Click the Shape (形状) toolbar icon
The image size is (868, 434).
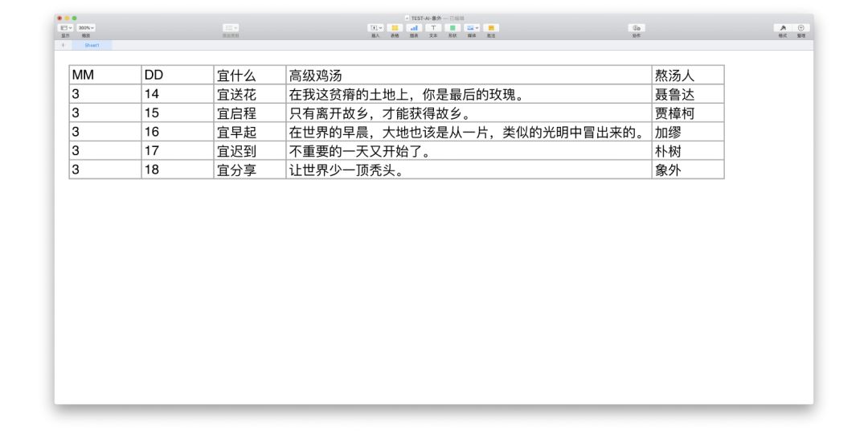[452, 27]
